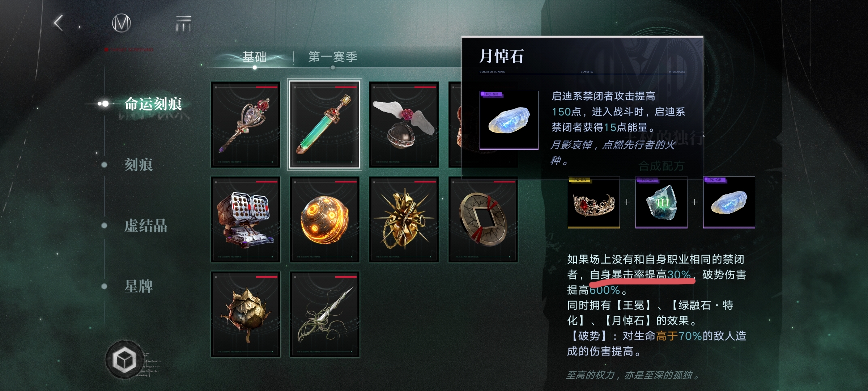Tap the back arrow icon
Viewport: 868px width, 391px height.
pos(59,23)
